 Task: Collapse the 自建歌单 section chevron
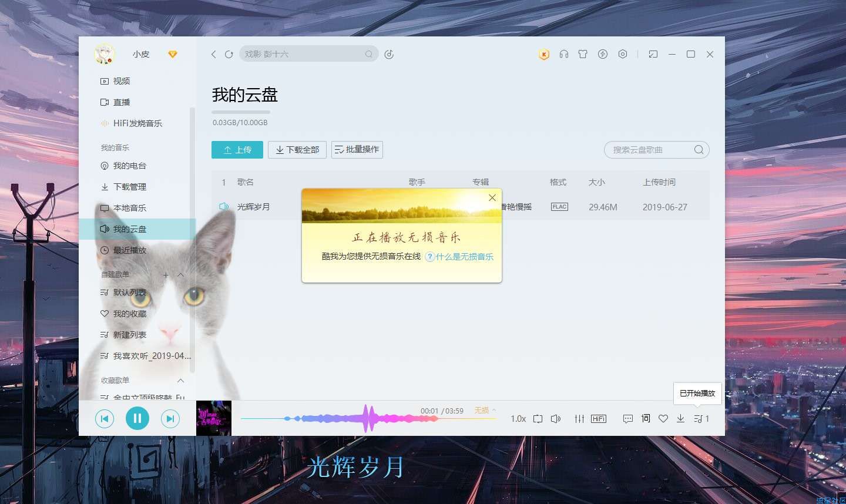181,275
